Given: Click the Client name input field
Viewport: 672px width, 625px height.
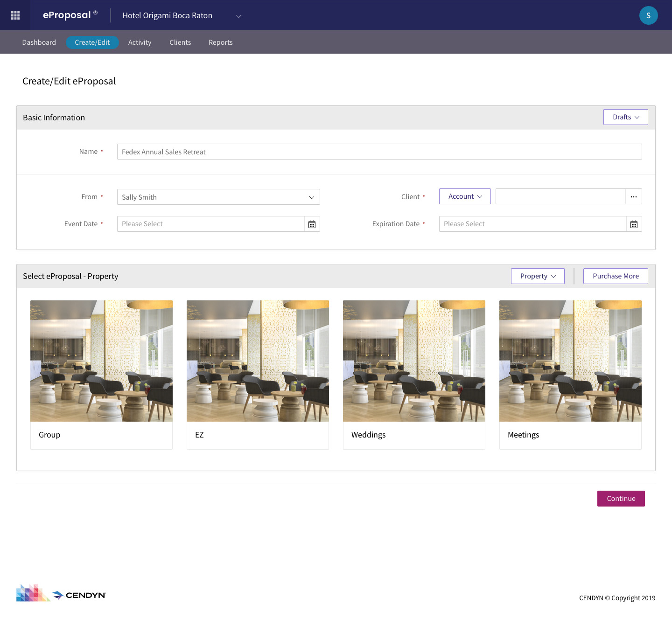Looking at the screenshot, I should pos(560,196).
